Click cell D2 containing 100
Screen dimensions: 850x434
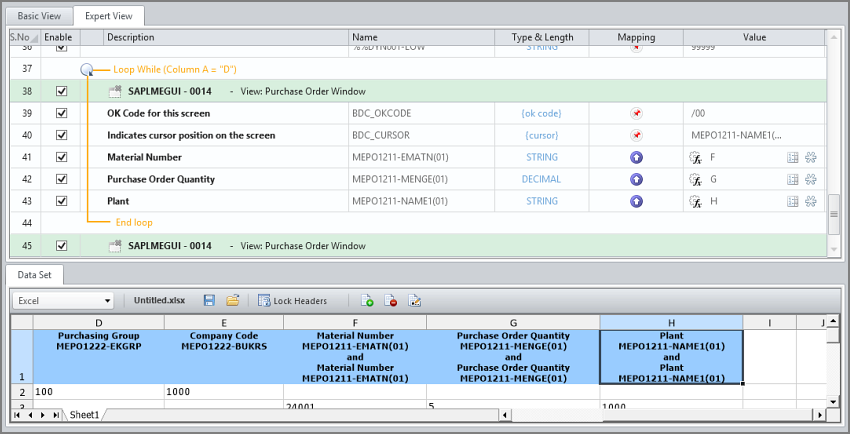99,392
